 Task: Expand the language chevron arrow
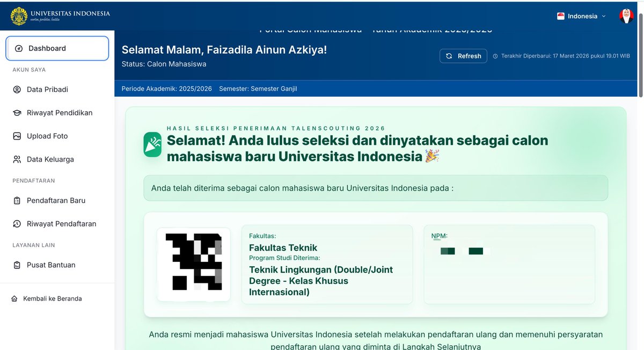[604, 16]
